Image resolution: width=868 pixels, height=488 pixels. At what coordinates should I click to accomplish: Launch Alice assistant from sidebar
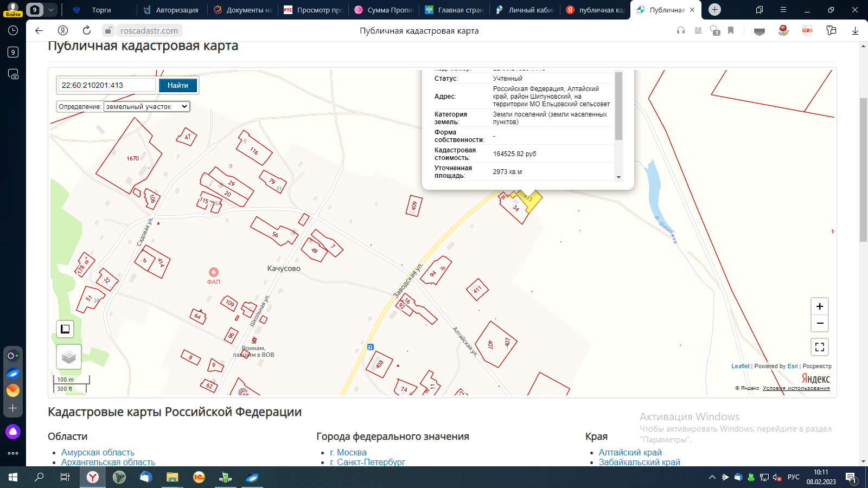tap(13, 432)
